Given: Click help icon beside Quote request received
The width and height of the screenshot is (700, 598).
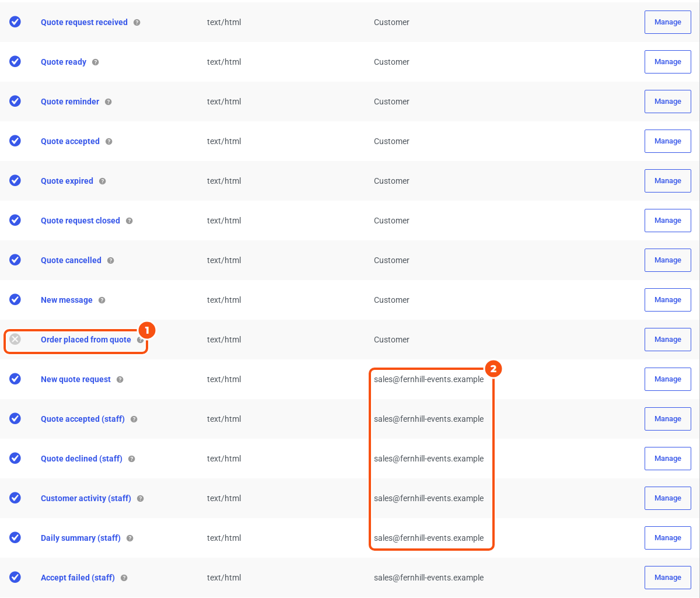Looking at the screenshot, I should pyautogui.click(x=137, y=22).
